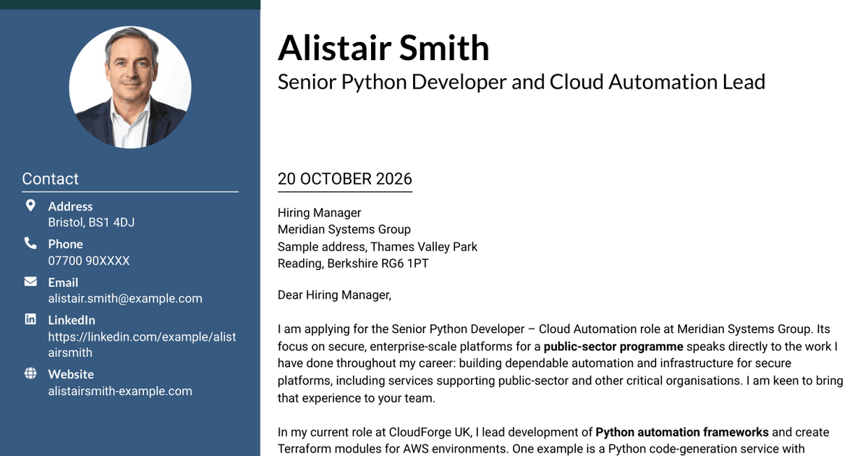Click the alistair.smith@example.com email address

(125, 298)
